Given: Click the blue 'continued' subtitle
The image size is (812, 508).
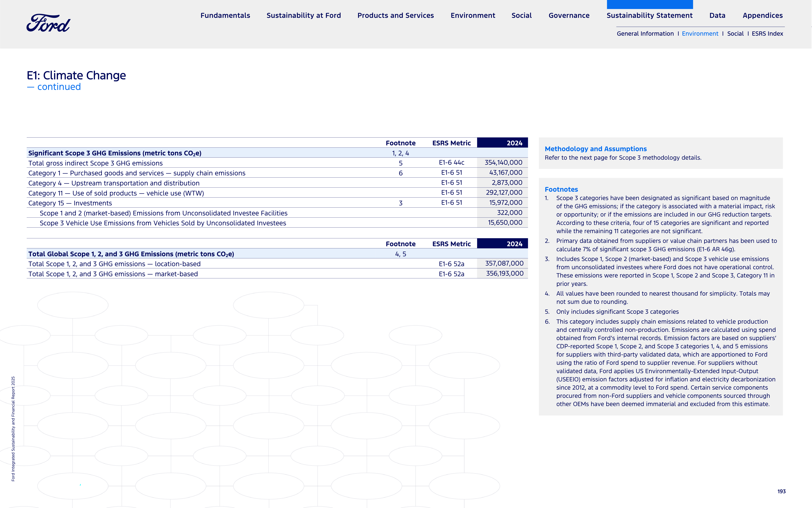Looking at the screenshot, I should click(x=54, y=87).
